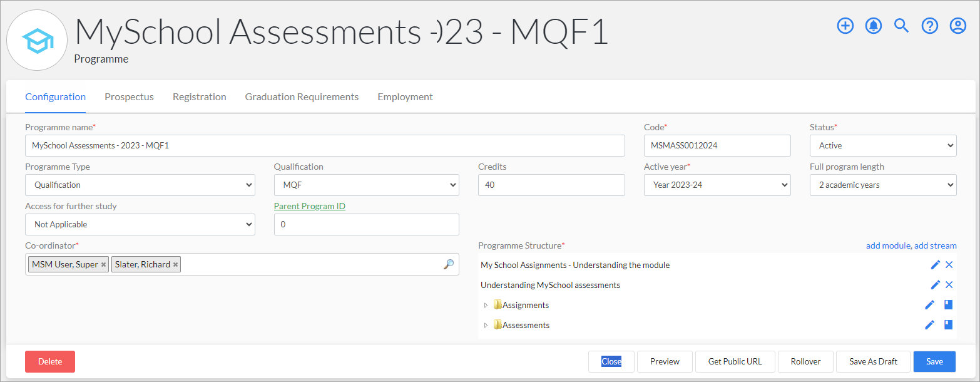
Task: Open the help question mark icon
Action: 930,26
